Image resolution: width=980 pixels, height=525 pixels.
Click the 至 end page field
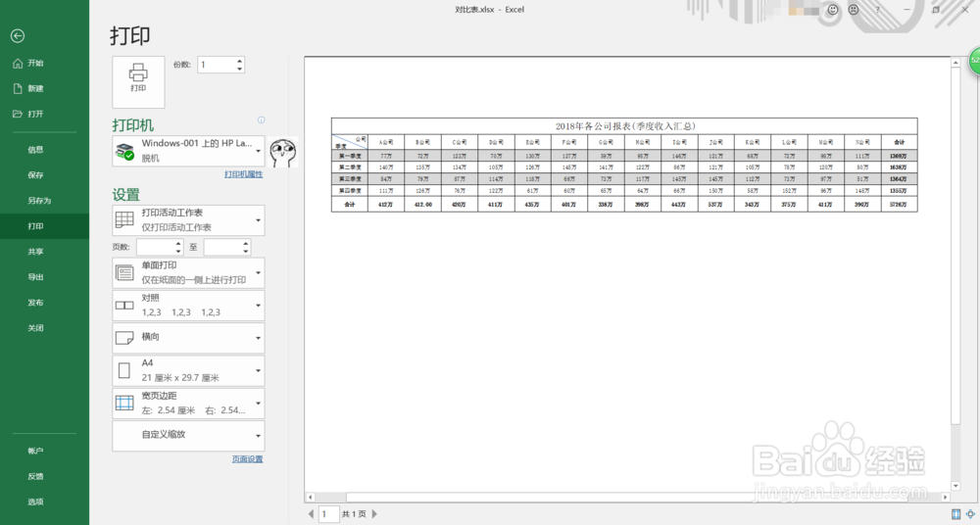222,247
